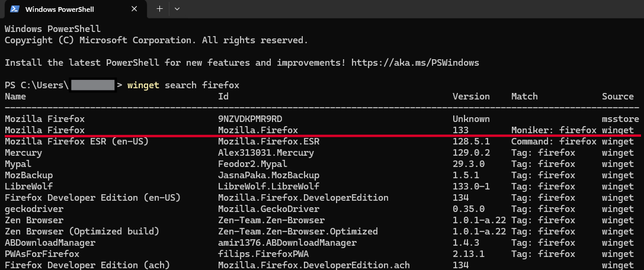Click the Mozilla.Firefox.ESR Id
The height and width of the screenshot is (270, 644).
pos(268,142)
